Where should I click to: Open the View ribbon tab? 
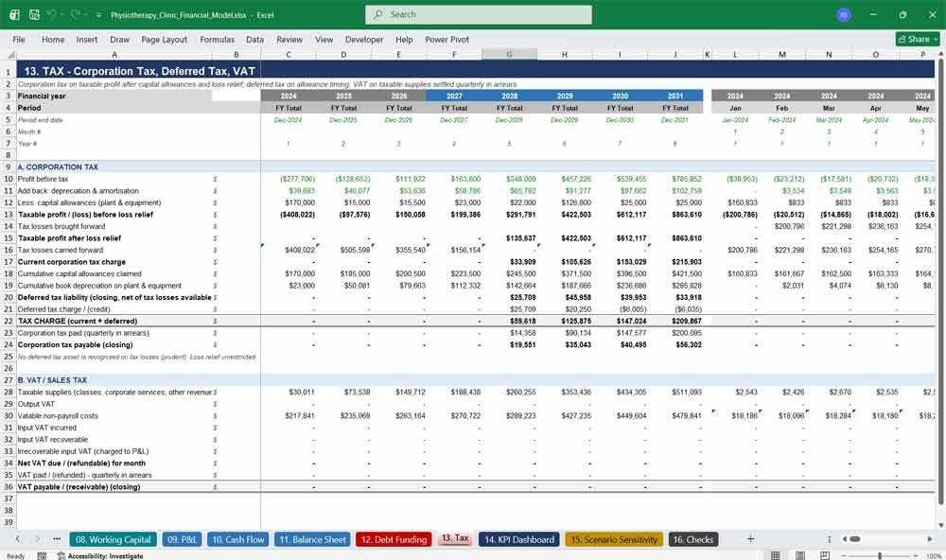point(324,39)
